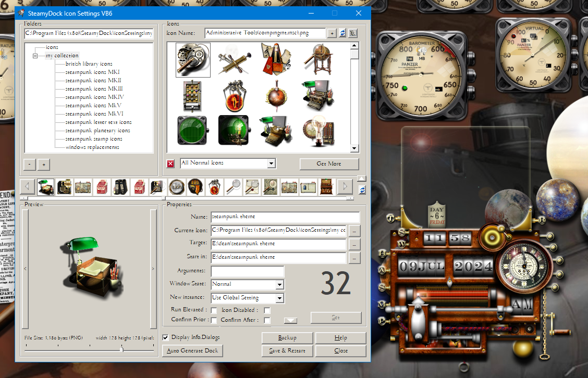Enable the Run Elevated checkbox
Image resolution: width=588 pixels, height=378 pixels.
coord(213,310)
